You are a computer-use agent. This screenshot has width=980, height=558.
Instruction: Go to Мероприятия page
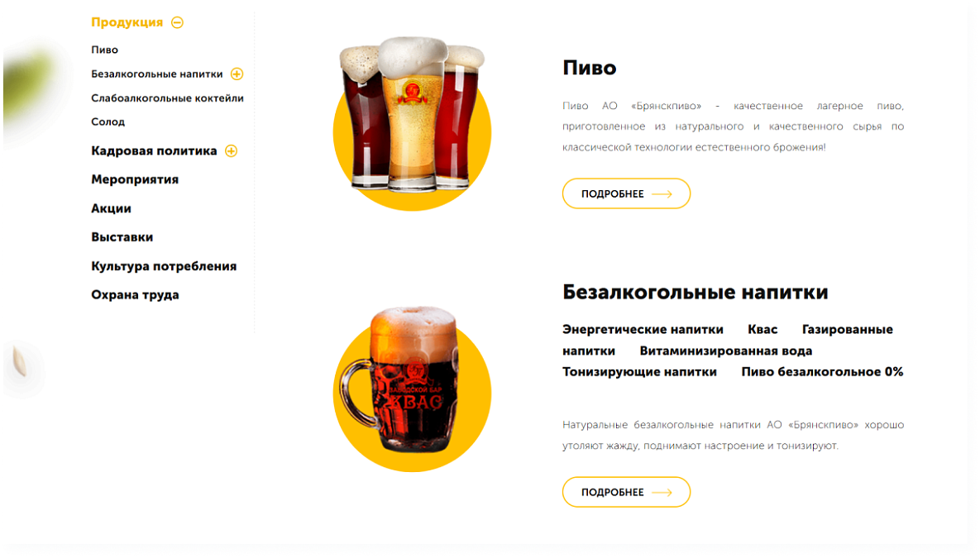coord(135,179)
